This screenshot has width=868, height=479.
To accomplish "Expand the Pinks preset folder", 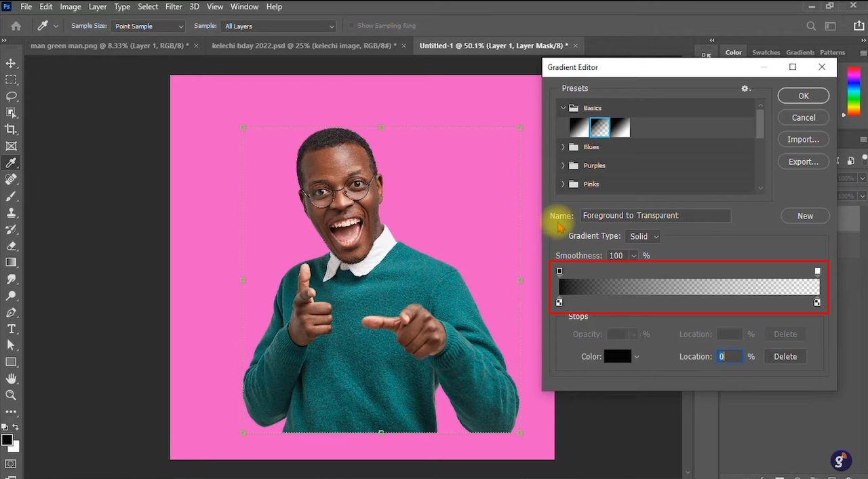I will 563,185.
